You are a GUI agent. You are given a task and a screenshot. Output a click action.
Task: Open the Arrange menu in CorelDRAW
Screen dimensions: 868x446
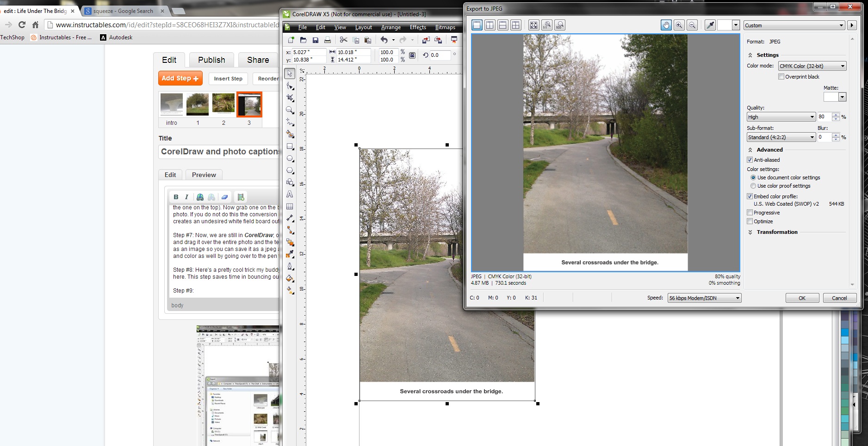click(391, 27)
